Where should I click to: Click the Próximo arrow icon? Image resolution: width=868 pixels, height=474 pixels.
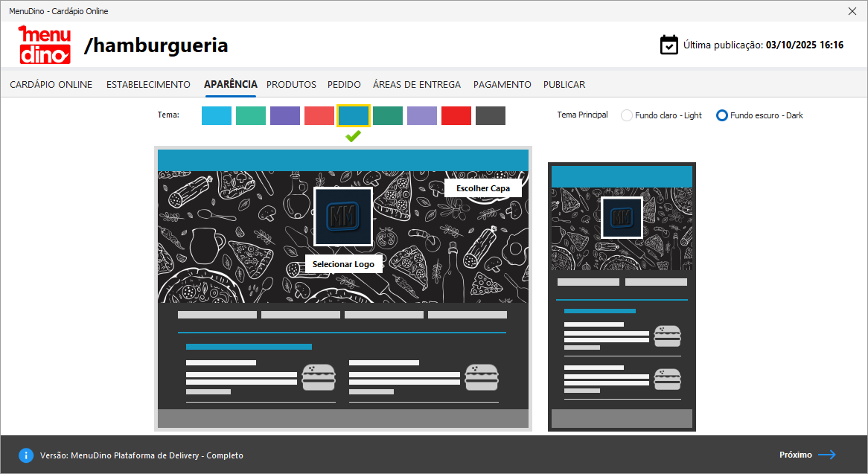[827, 455]
